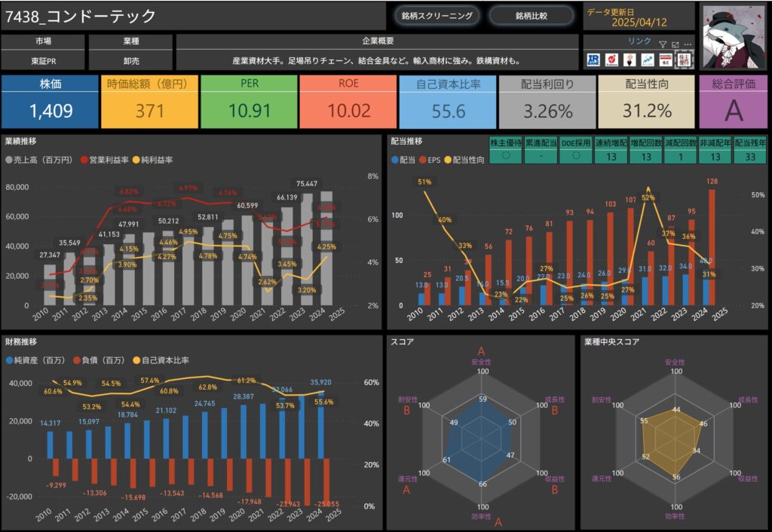Click the red Buffett Code link icon
This screenshot has width=772, height=532.
coord(611,60)
